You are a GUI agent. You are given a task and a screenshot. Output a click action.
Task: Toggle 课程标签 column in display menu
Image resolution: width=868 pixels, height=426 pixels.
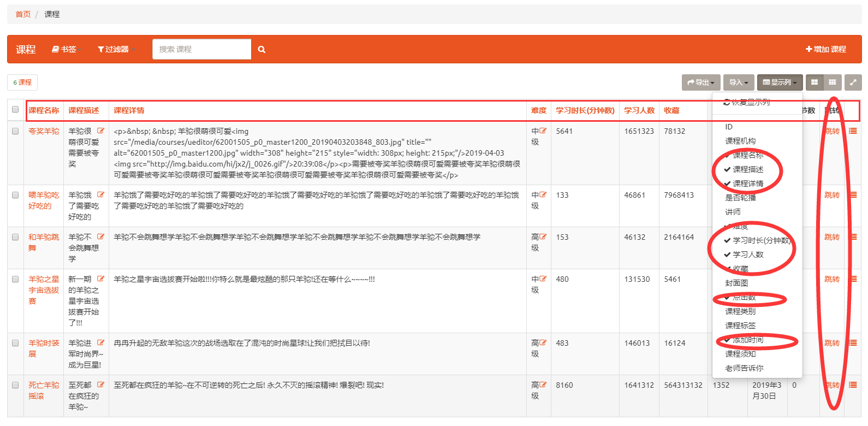coord(757,326)
